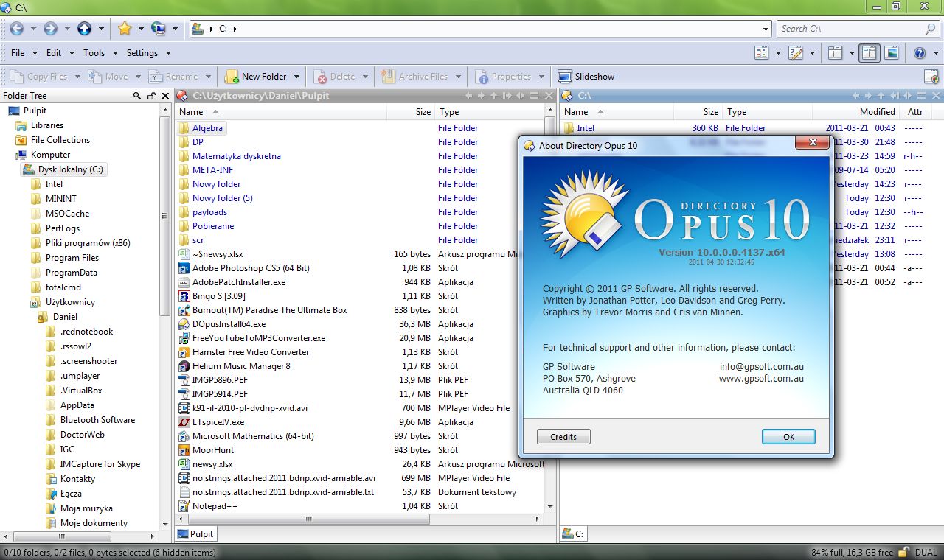Click the Slideshow button

(x=586, y=77)
